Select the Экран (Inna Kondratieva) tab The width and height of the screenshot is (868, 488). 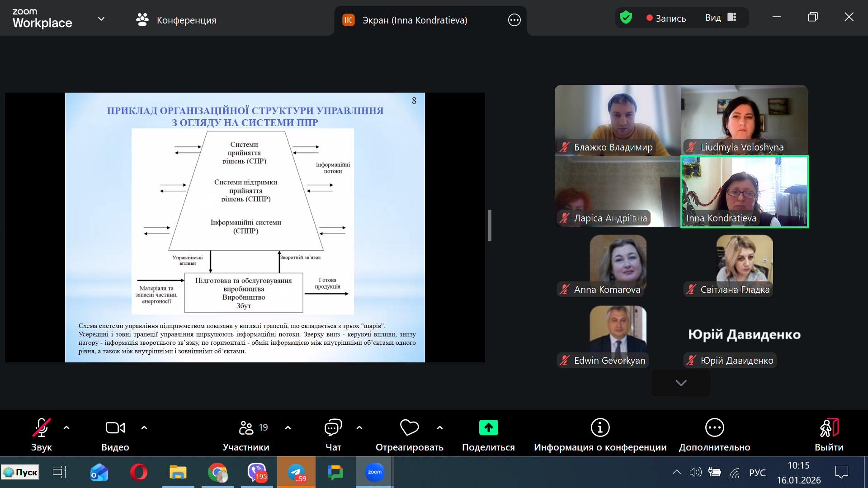[x=414, y=20]
